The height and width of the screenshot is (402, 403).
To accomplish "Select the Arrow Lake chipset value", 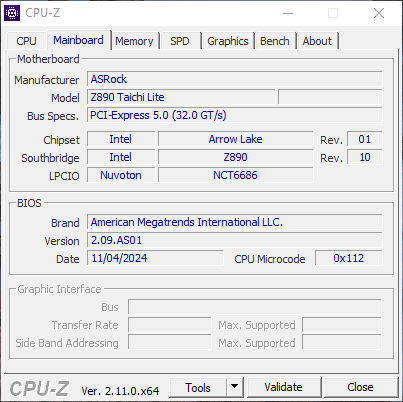I will pos(236,139).
